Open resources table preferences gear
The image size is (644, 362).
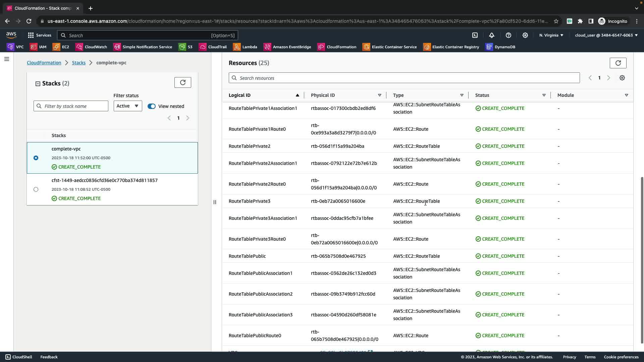[622, 78]
